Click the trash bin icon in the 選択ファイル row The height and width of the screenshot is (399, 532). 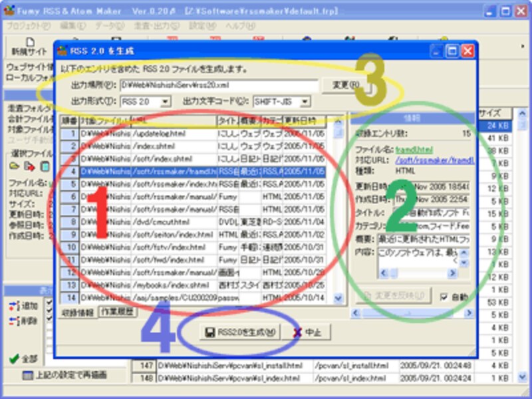pos(45,166)
